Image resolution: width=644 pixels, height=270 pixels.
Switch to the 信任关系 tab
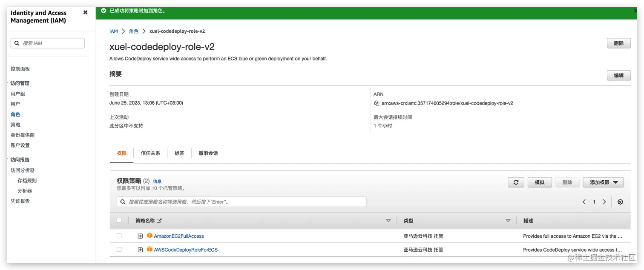pyautogui.click(x=150, y=153)
